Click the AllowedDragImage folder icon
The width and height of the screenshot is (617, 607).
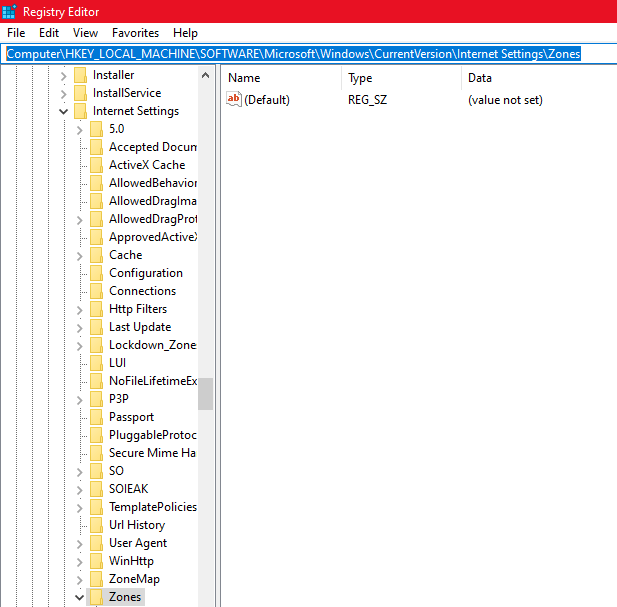click(x=96, y=201)
